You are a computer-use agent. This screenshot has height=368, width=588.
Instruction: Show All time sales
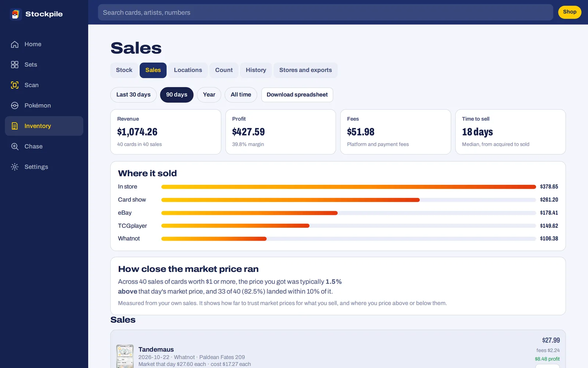241,95
